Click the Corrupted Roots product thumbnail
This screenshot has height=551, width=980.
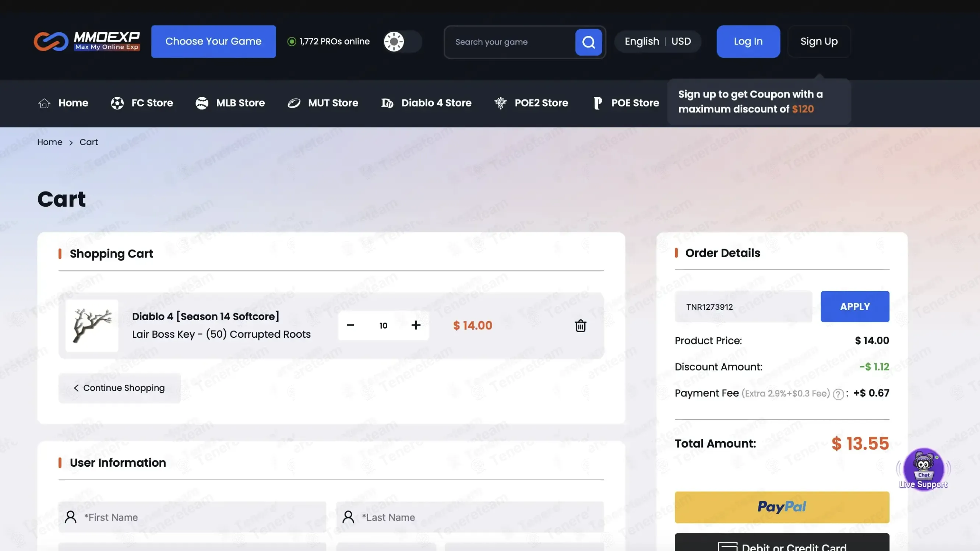pos(92,325)
